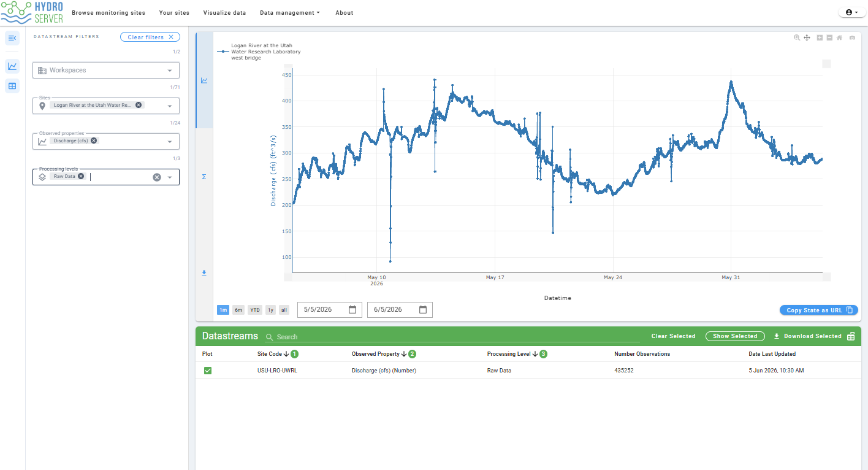Click the Workspaces building icon

coord(42,71)
